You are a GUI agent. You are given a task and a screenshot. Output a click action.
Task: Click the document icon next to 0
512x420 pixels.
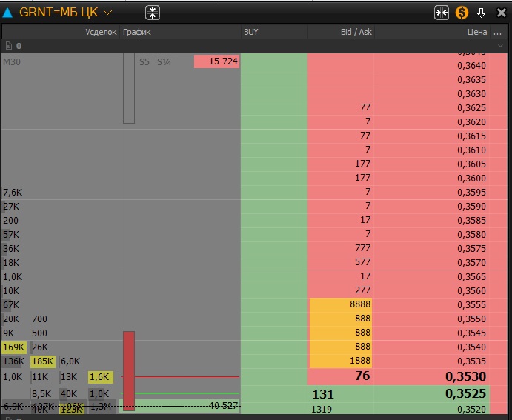coord(9,46)
